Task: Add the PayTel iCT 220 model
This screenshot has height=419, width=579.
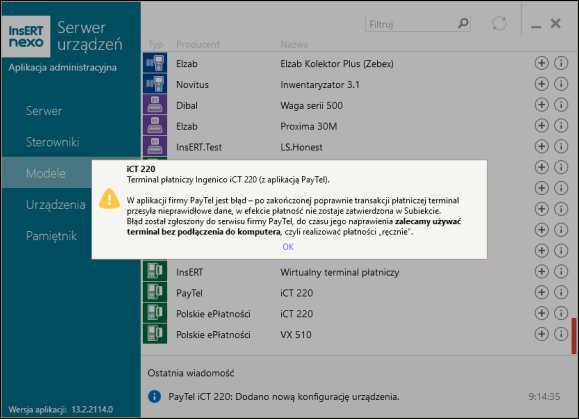Action: (x=541, y=292)
